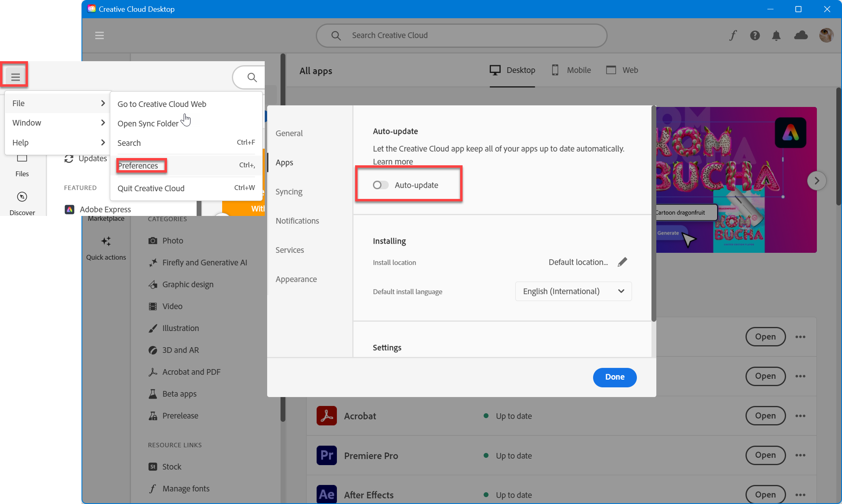842x504 pixels.
Task: Click Done to close preferences
Action: click(x=615, y=377)
